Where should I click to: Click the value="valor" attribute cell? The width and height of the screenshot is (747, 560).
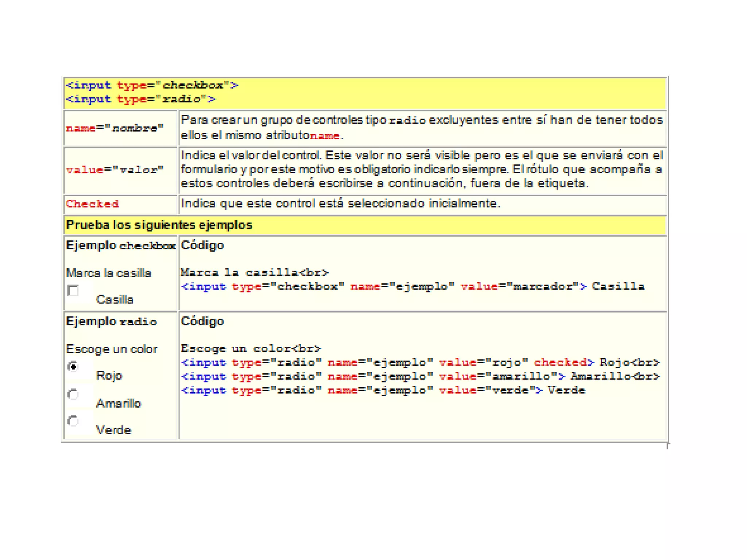[x=115, y=170]
